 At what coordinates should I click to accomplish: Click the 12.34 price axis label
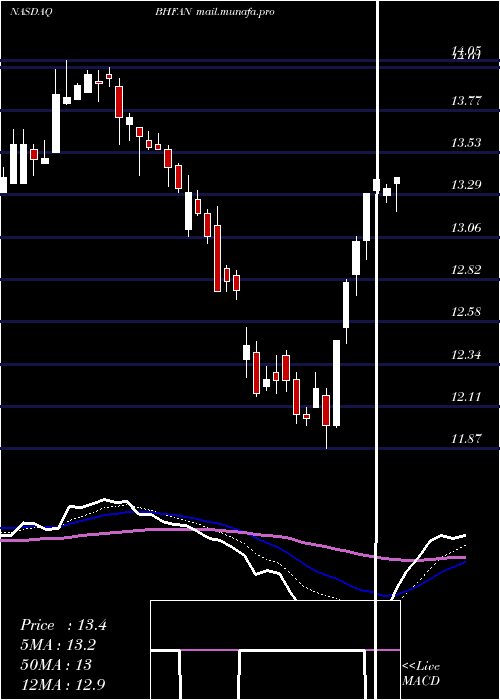pyautogui.click(x=466, y=355)
